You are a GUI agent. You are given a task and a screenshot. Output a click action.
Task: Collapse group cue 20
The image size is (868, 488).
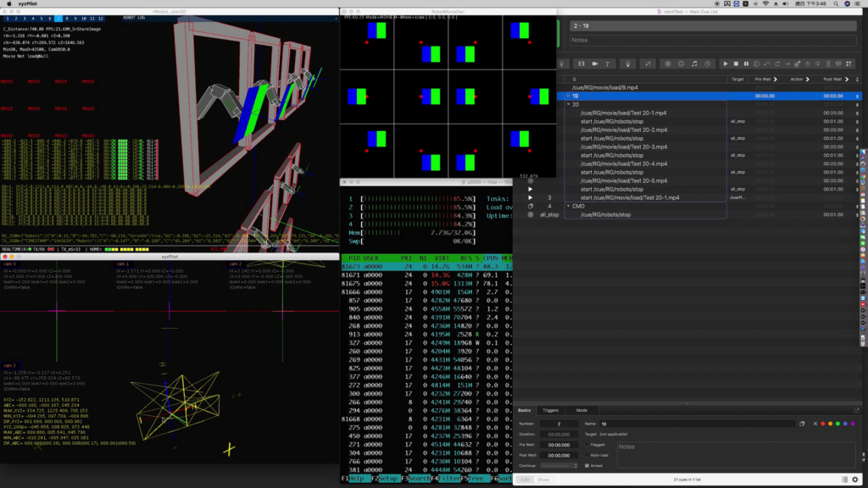(x=569, y=104)
